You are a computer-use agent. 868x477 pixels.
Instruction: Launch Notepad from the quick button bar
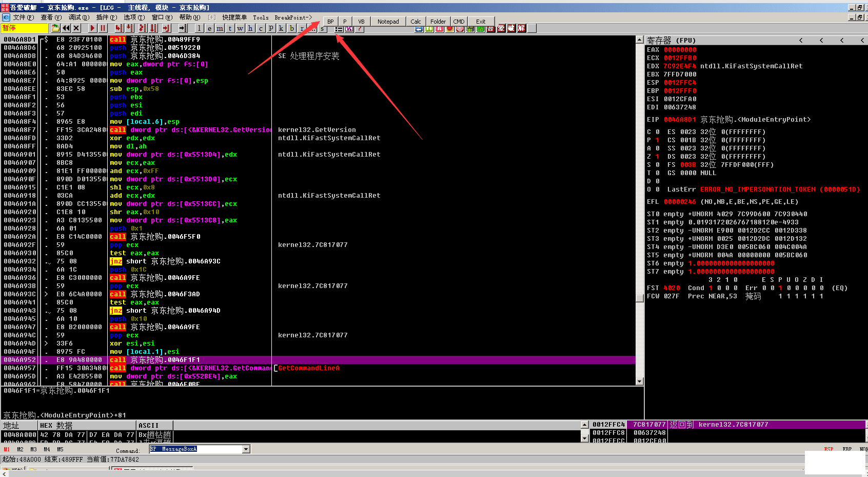pyautogui.click(x=388, y=22)
